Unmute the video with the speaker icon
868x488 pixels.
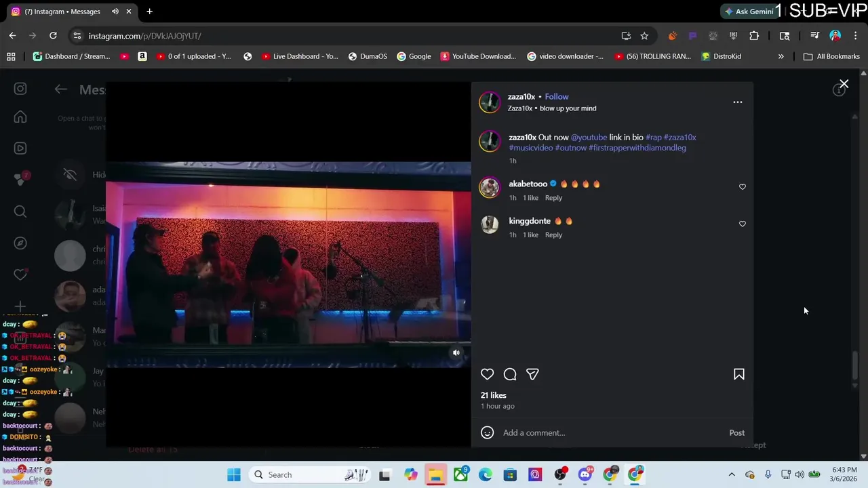coord(456,352)
